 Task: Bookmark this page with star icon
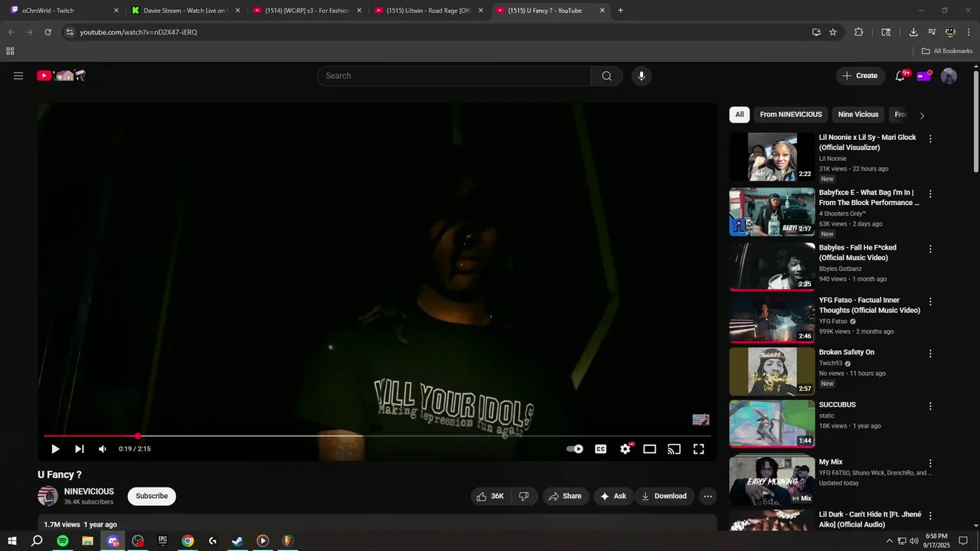[x=833, y=32]
